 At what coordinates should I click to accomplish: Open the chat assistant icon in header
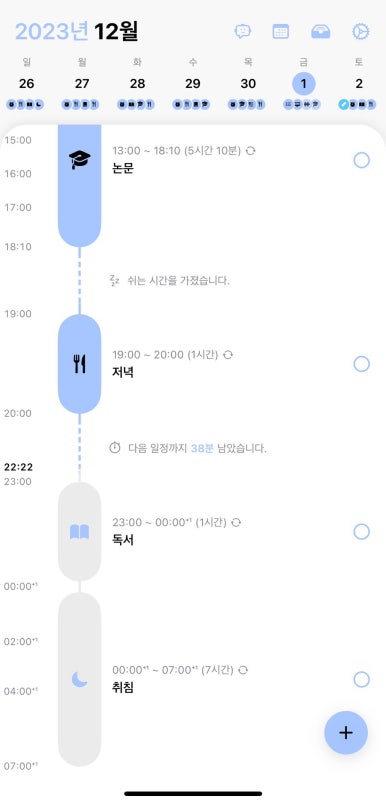tap(242, 32)
